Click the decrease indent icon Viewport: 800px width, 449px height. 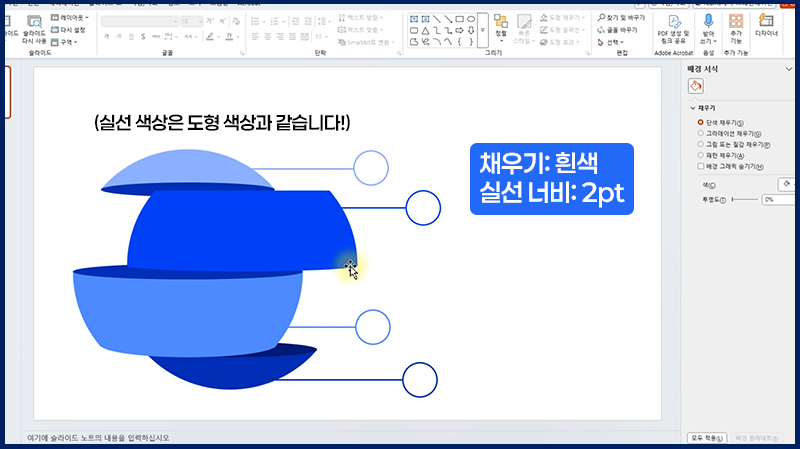click(x=295, y=21)
